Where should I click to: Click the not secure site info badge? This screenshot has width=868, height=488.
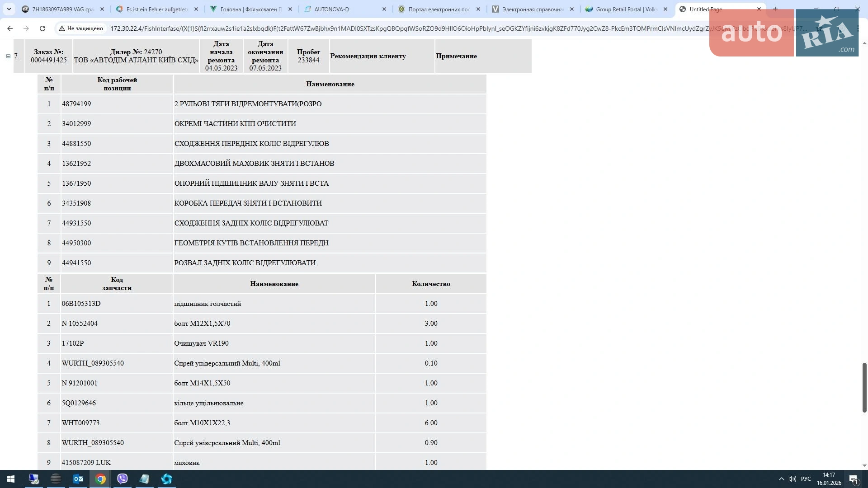coord(81,28)
